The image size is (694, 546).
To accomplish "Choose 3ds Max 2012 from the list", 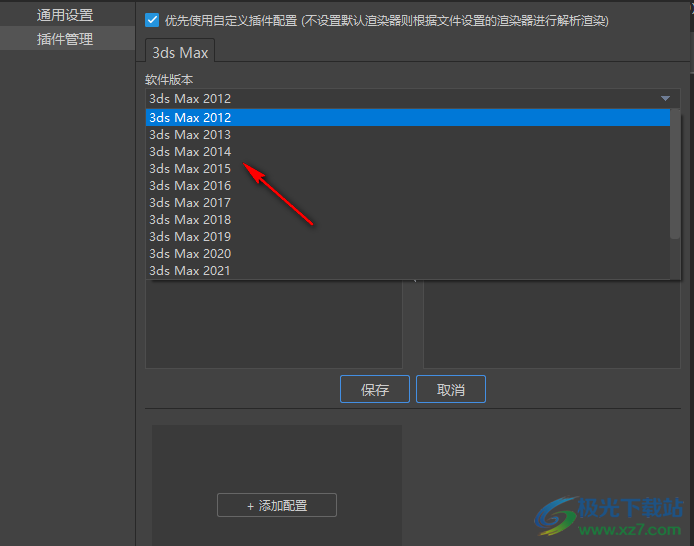I will (408, 118).
